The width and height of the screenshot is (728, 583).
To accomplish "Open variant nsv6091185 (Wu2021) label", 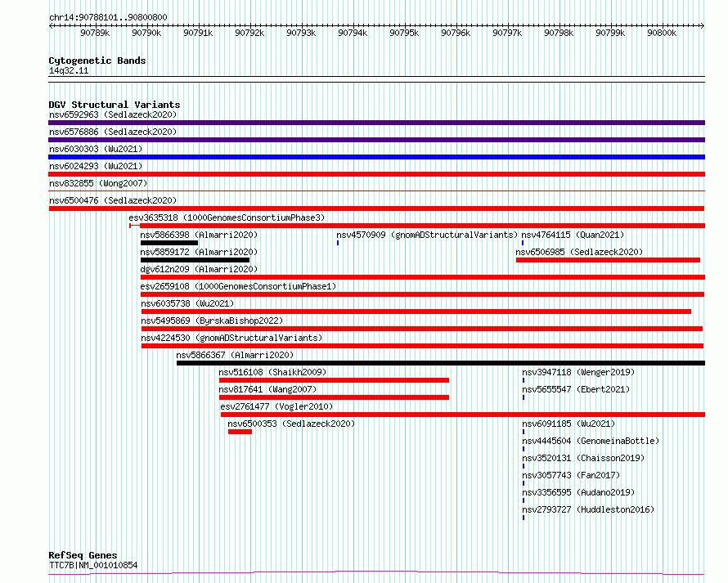I will (568, 424).
